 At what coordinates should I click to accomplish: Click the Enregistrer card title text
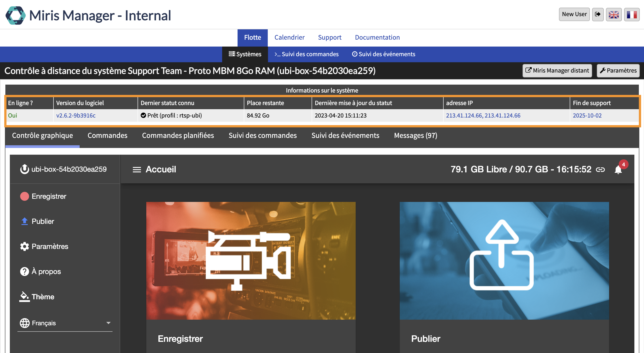point(180,339)
